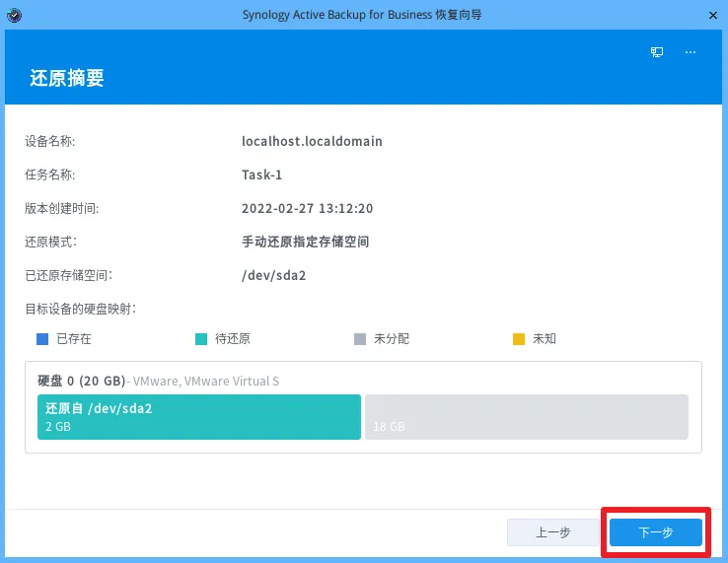Click the 还原模式 label
This screenshot has width=728, height=563.
pos(51,242)
